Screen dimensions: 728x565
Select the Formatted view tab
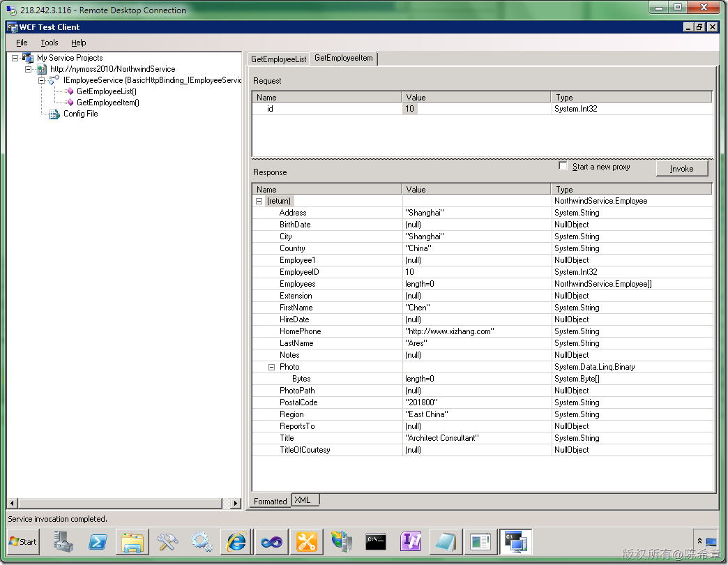pos(271,502)
